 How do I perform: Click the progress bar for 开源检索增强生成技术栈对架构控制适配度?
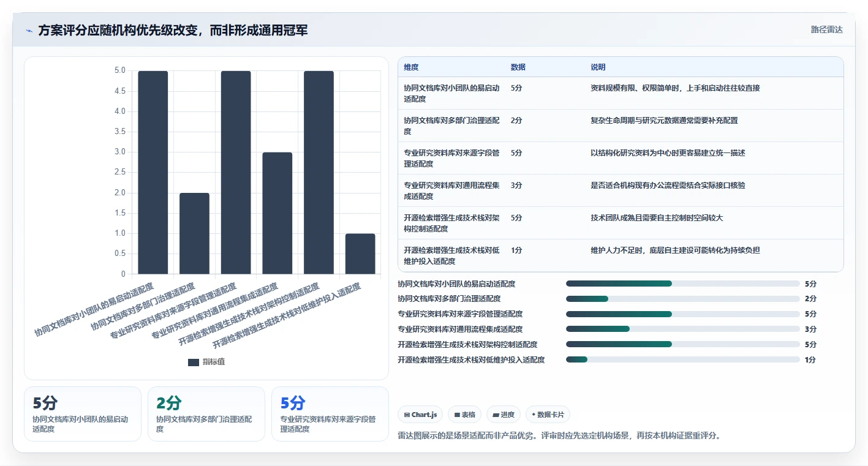point(683,344)
